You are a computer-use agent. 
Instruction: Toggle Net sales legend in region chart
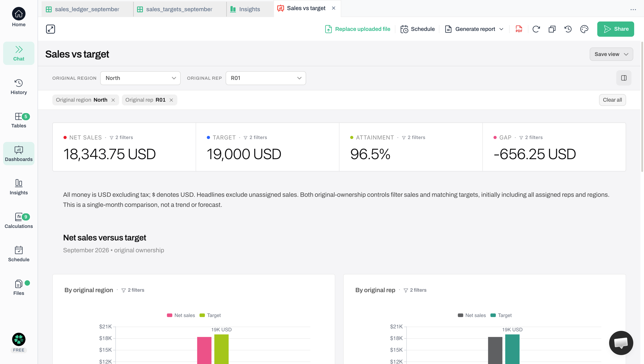pyautogui.click(x=181, y=315)
